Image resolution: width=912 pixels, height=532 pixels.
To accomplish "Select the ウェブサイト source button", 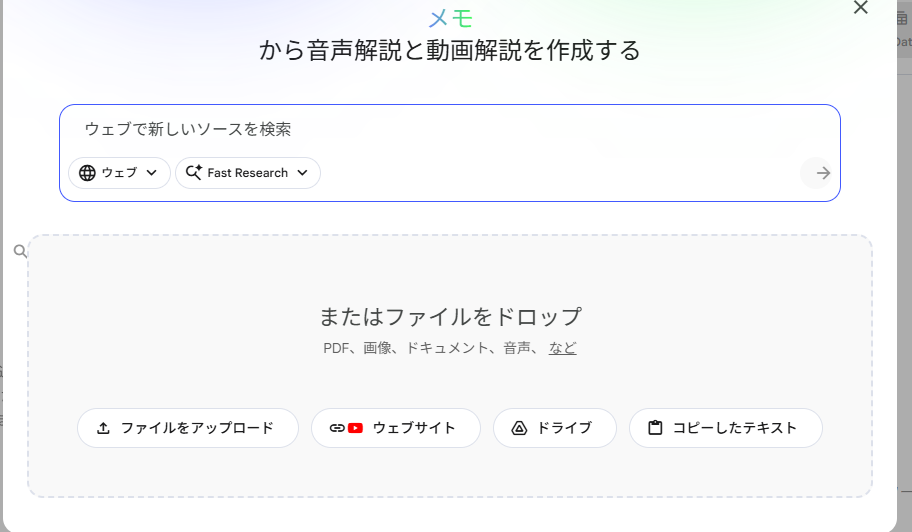I will click(396, 428).
